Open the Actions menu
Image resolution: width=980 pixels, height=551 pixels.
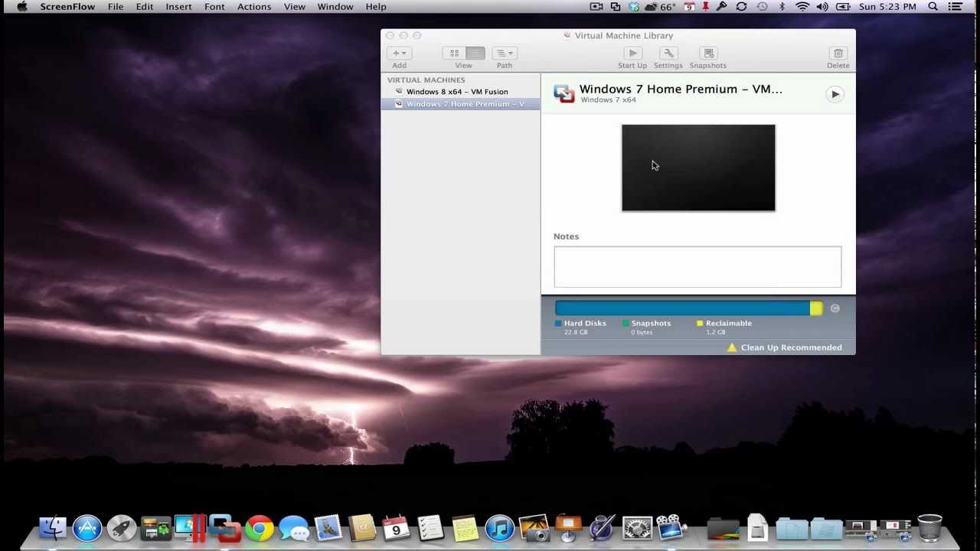tap(254, 7)
